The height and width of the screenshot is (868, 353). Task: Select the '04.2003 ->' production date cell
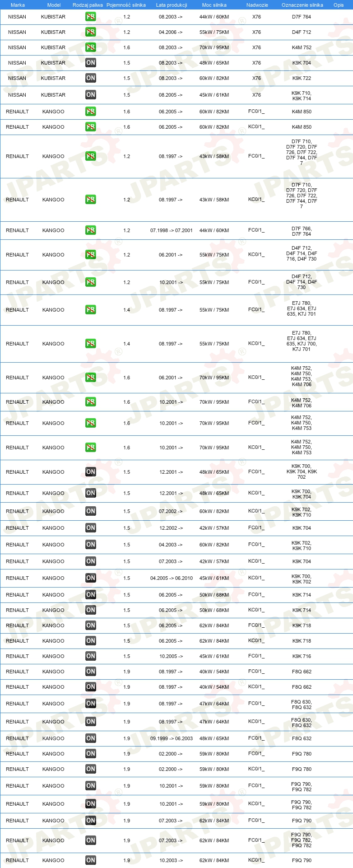171,545
